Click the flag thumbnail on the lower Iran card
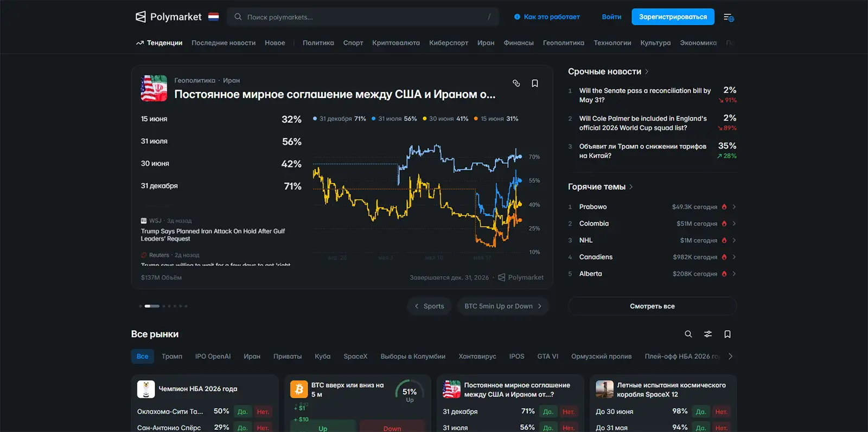Image resolution: width=868 pixels, height=432 pixels. 451,389
